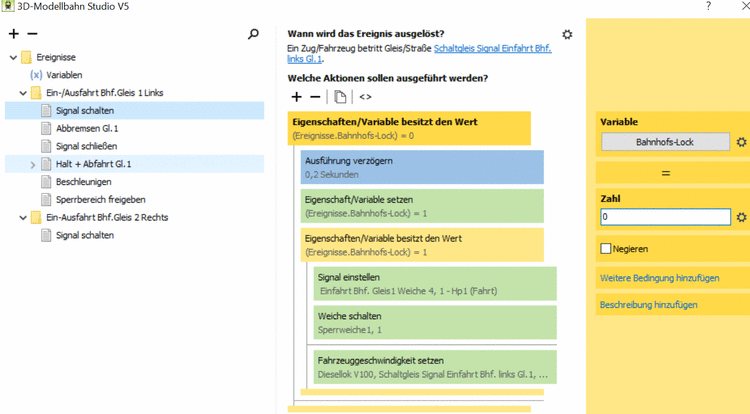Viewport: 750px width, 414px height.
Task: Open trigger settings gear next to event question
Action: (568, 34)
